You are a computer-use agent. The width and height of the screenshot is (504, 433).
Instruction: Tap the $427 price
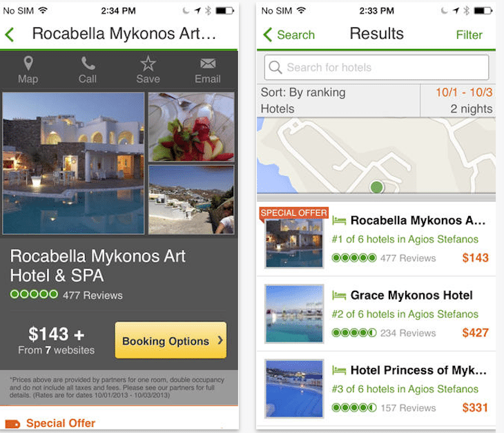click(476, 333)
